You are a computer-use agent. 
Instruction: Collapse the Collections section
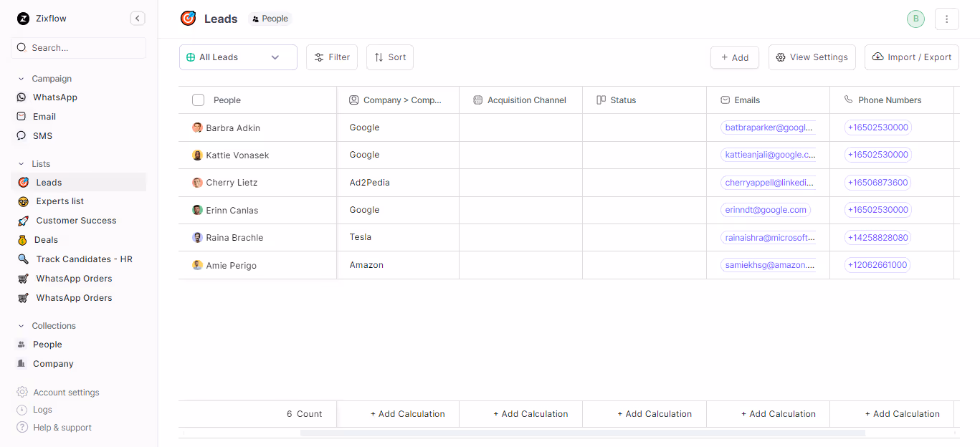(x=22, y=326)
